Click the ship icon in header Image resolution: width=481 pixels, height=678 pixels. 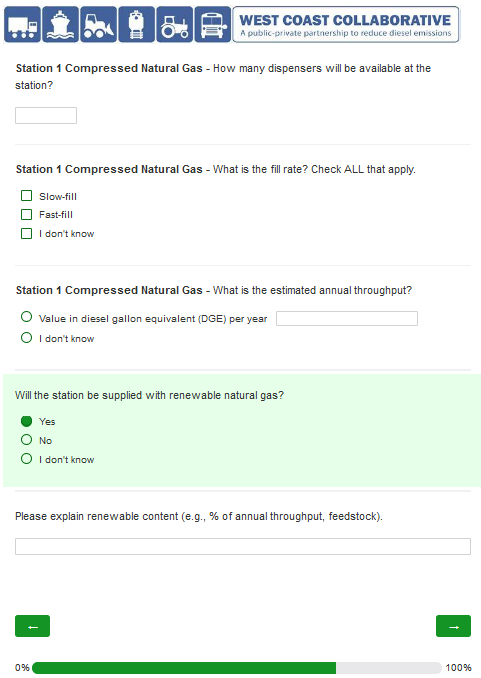pyautogui.click(x=61, y=25)
